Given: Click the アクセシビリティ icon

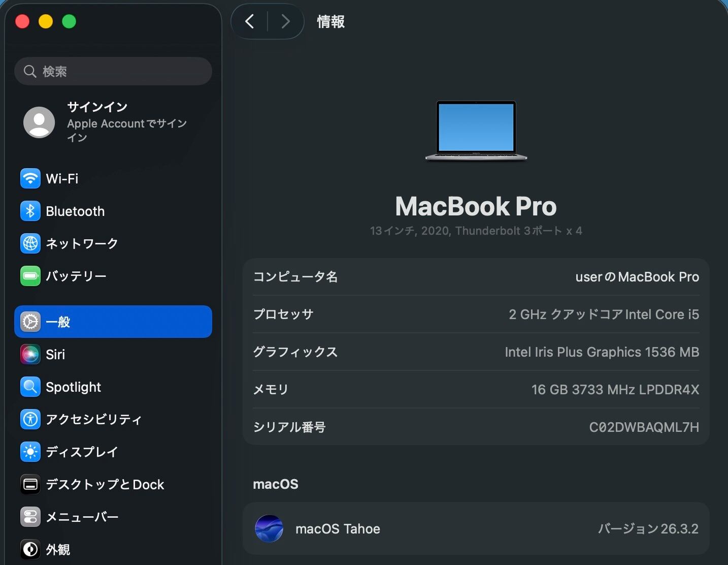Looking at the screenshot, I should point(30,420).
